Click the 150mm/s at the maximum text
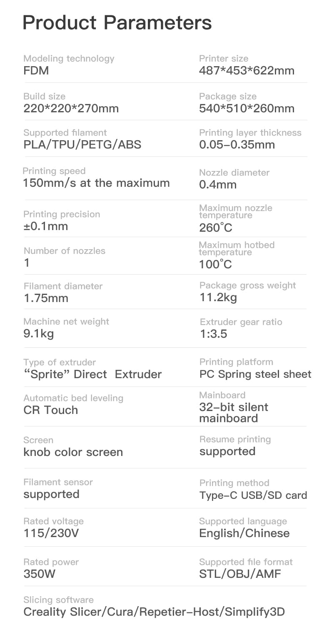Viewport: 329px width, 644px height. [x=96, y=183]
